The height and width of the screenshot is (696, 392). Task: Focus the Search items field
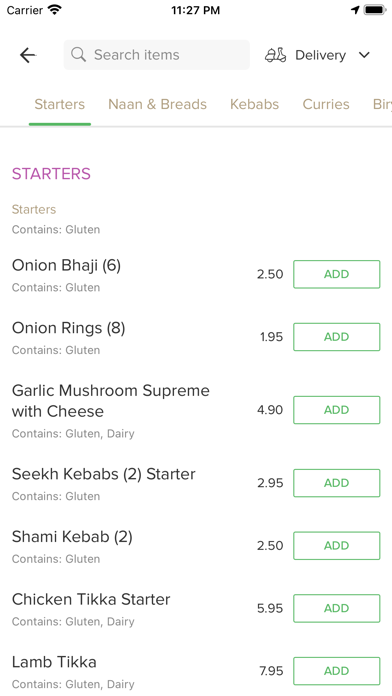tap(157, 55)
